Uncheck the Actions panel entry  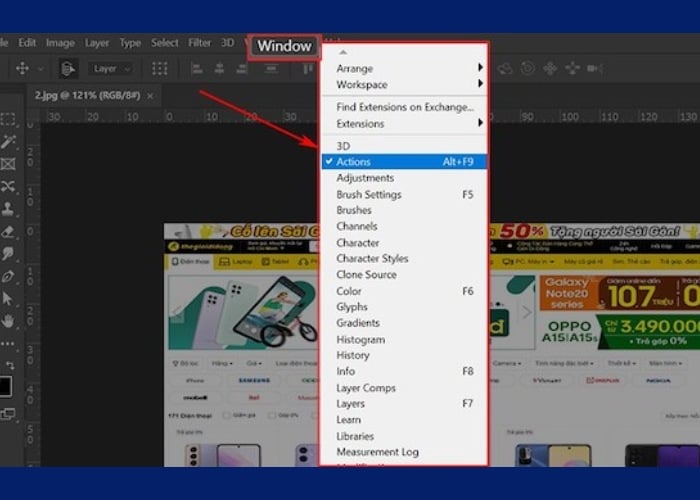coord(404,162)
